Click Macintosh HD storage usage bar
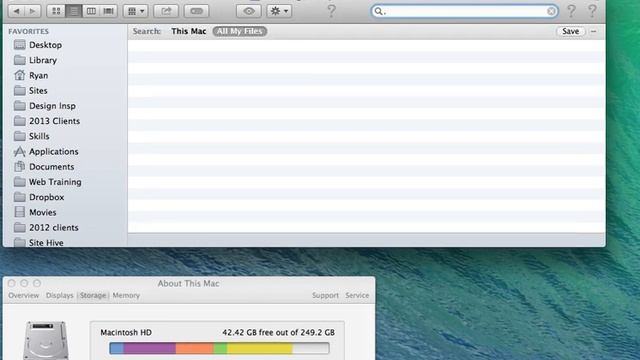 219,348
